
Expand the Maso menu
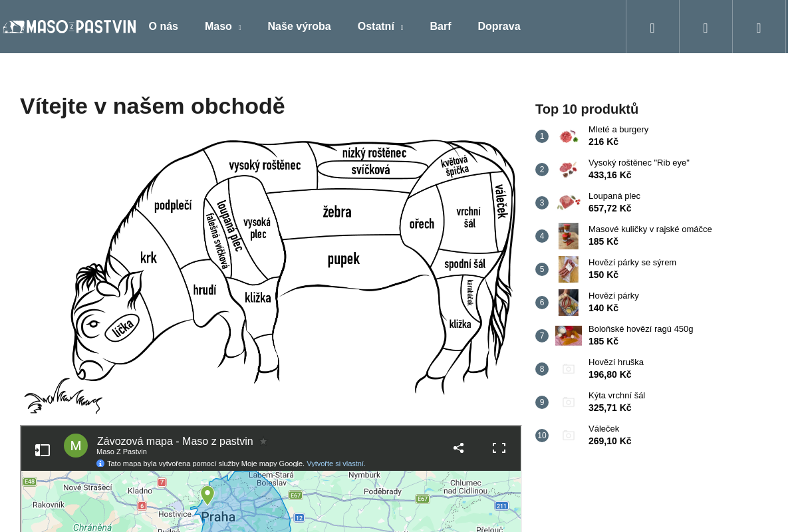pos(223,27)
